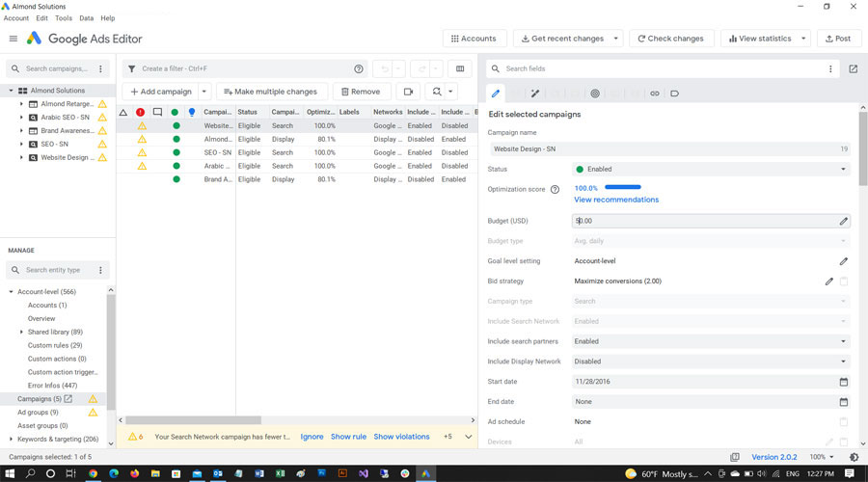Screen dimensions: 868x482
Task: Open the Tools menu
Action: click(64, 18)
